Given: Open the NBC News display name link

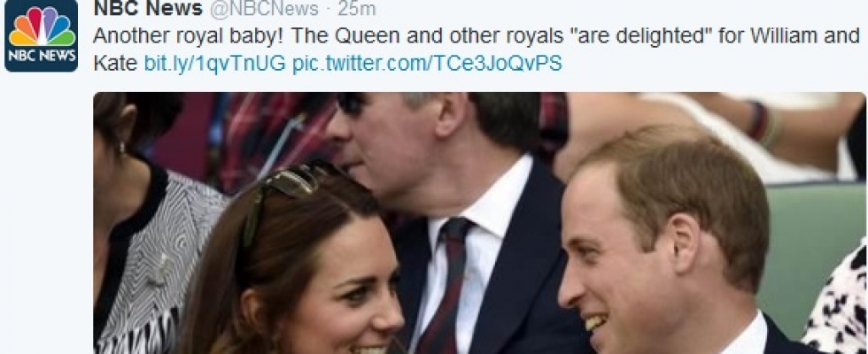Looking at the screenshot, I should (148, 8).
